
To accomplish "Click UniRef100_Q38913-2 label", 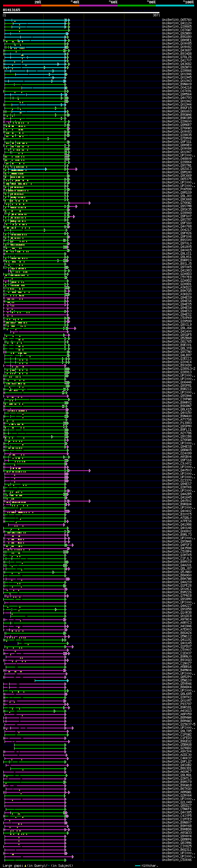I will click(179, 369).
